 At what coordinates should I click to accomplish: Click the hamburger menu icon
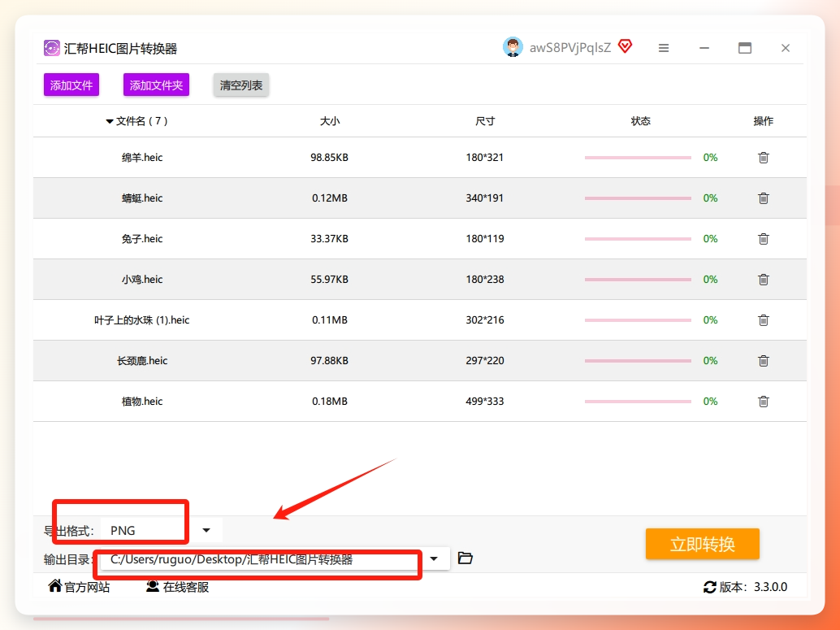click(x=663, y=48)
